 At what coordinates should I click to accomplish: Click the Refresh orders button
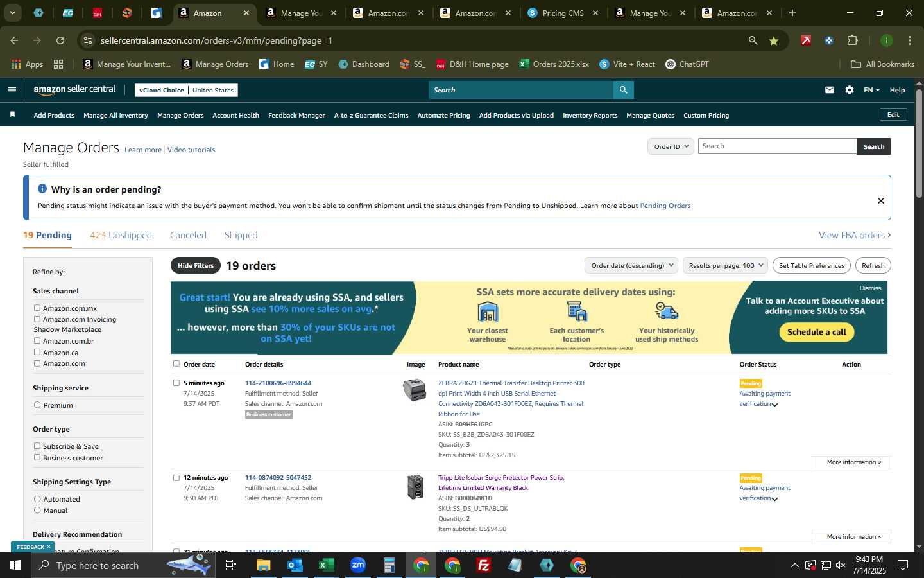873,265
